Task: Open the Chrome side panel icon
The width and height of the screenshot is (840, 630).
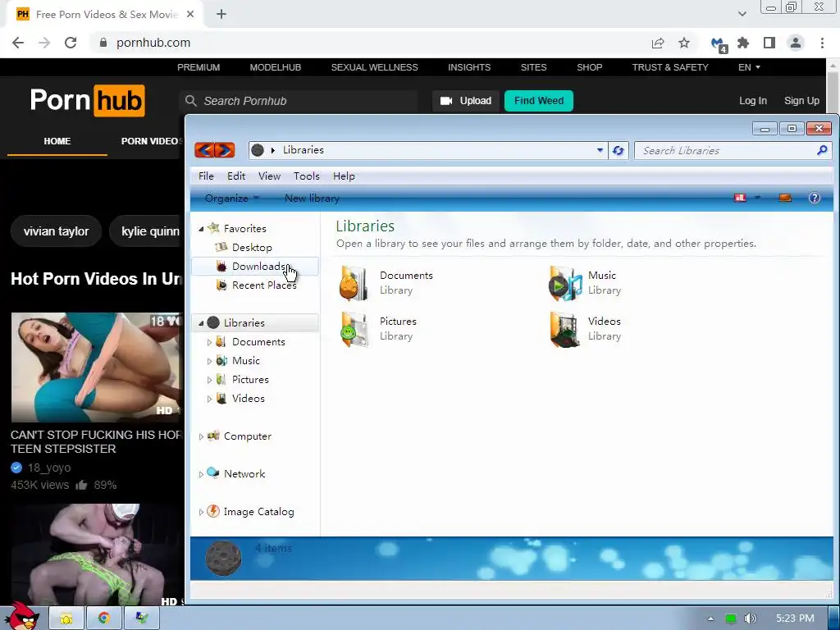Action: tap(769, 43)
